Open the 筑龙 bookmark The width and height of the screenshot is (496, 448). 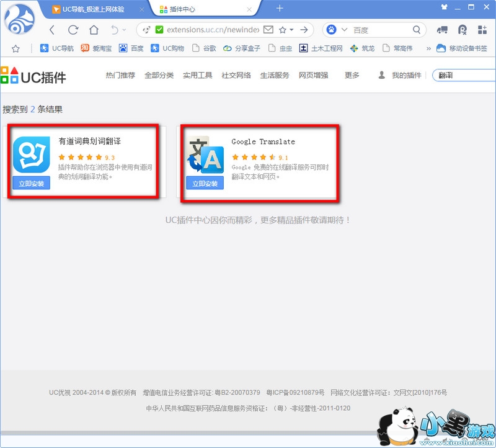tap(362, 48)
